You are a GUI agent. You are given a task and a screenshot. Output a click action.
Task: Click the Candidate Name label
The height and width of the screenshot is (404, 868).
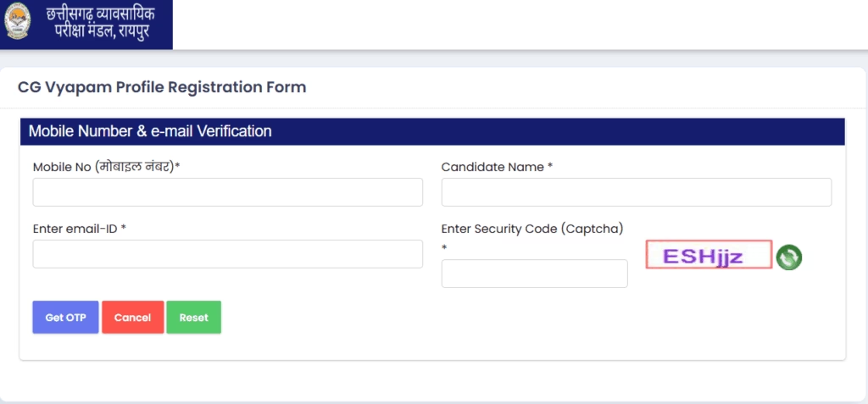(x=497, y=167)
